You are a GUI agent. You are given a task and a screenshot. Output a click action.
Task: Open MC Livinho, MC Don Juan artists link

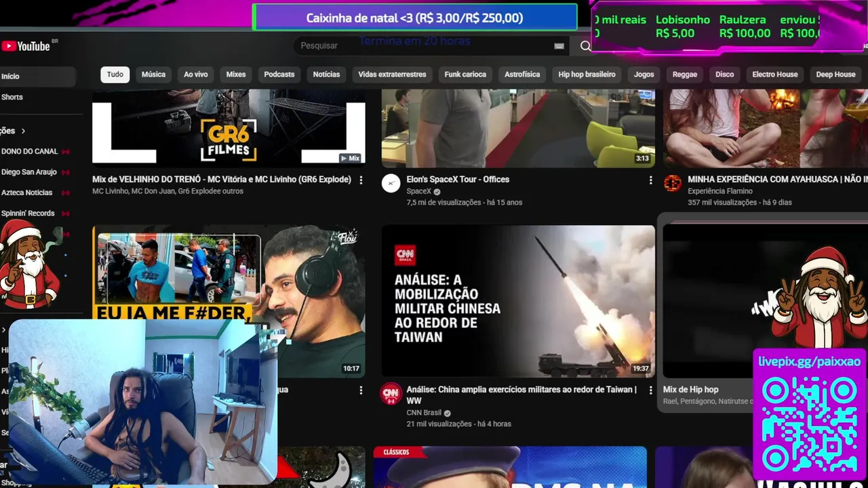167,192
